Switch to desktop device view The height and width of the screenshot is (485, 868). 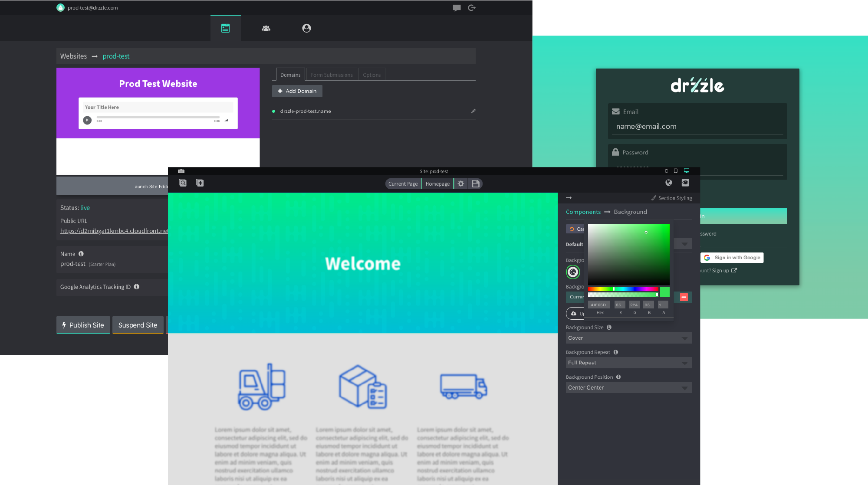click(687, 171)
